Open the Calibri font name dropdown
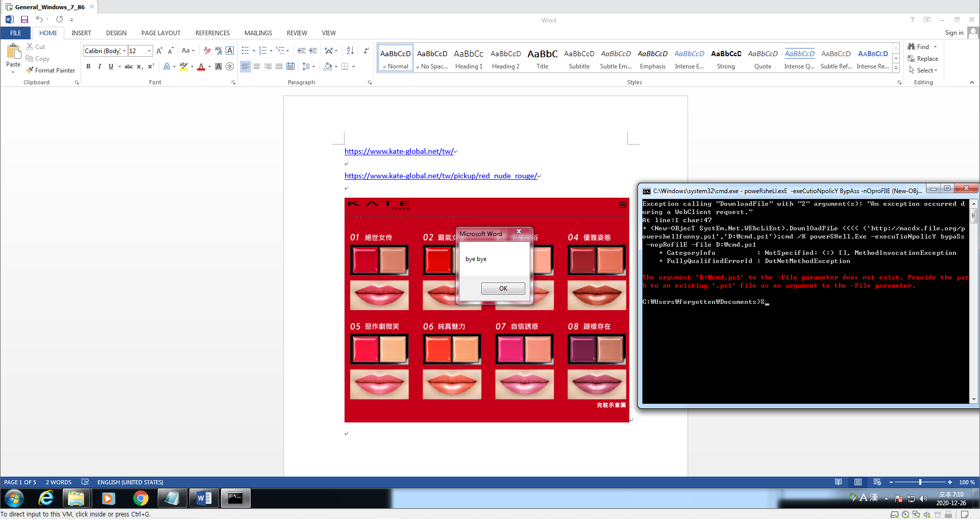Viewport: 980px width, 519px height. (124, 51)
